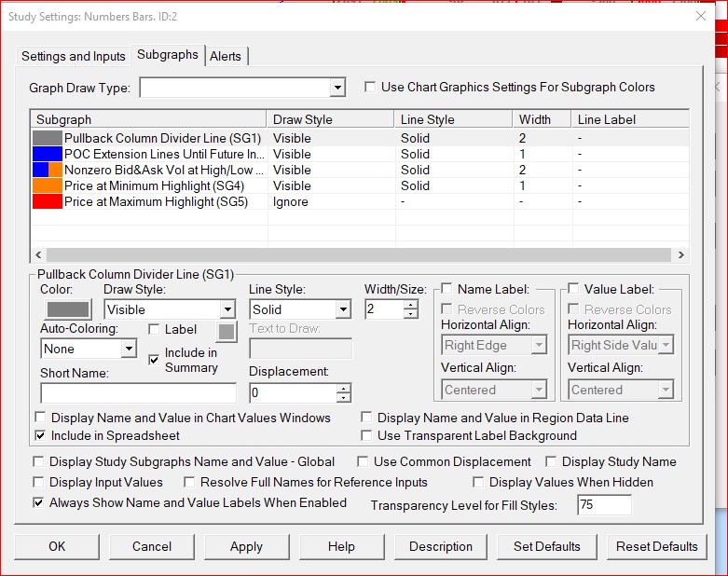Toggle Include in Spreadsheet checkbox
728x576 pixels.
[x=40, y=435]
